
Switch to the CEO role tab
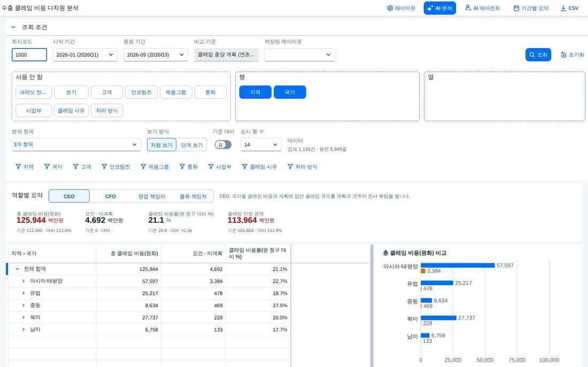coord(69,196)
